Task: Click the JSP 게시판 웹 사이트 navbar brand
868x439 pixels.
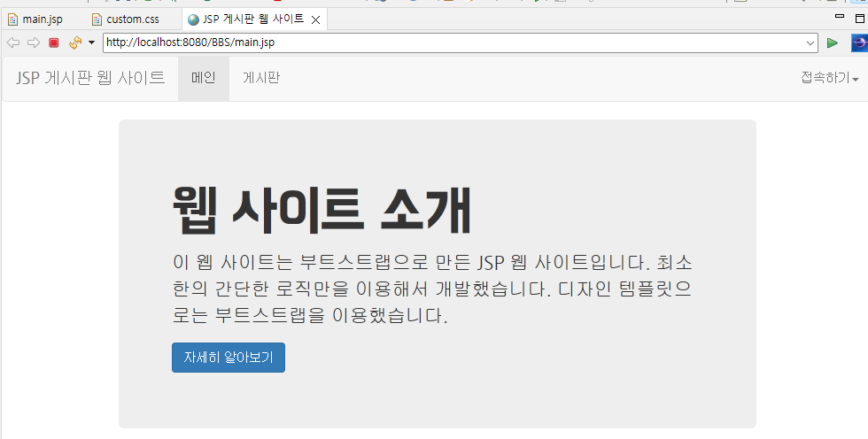Action: coord(90,78)
